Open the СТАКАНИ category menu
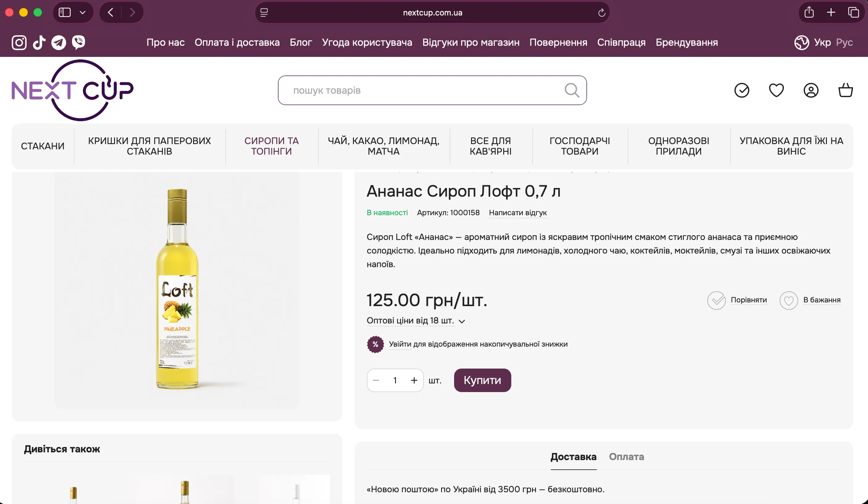Viewport: 868px width, 504px height. [43, 146]
